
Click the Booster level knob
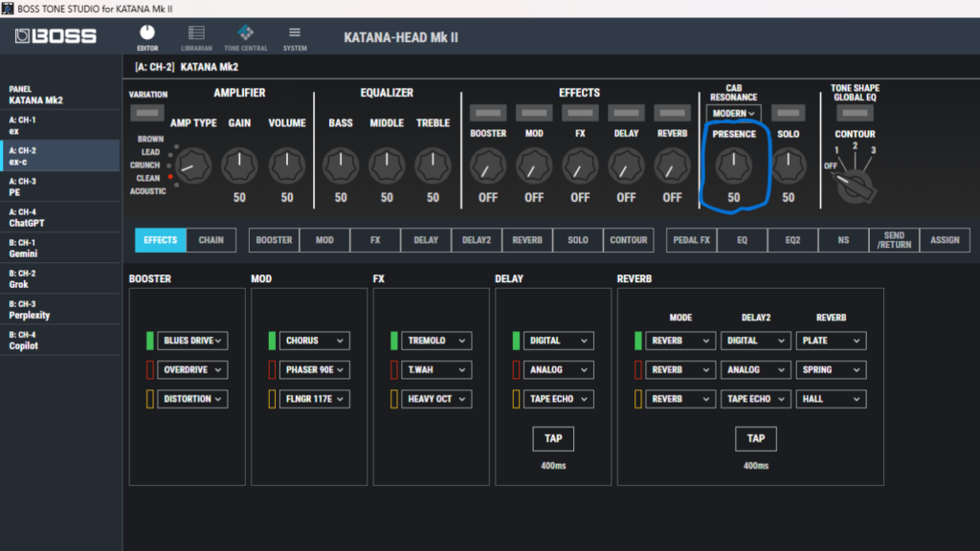(488, 166)
